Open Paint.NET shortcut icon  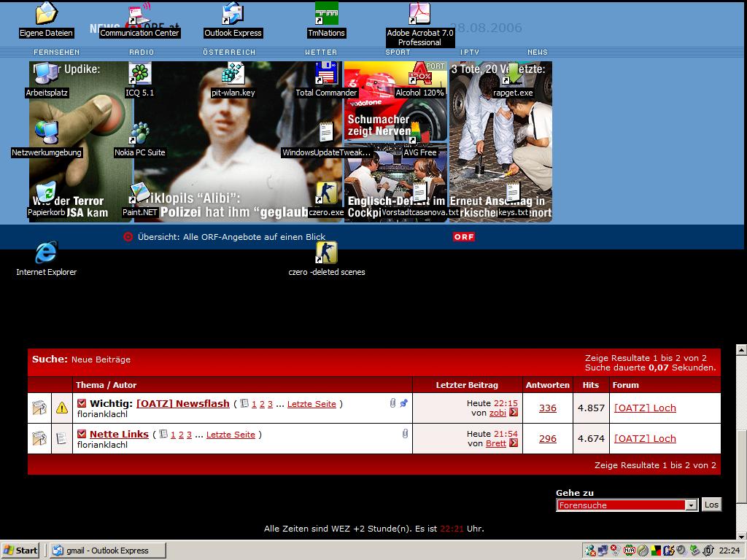click(140, 194)
